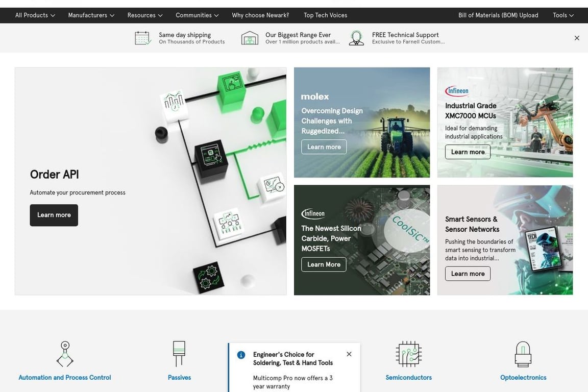Click the same day shipping calendar icon
588x392 pixels.
(143, 38)
